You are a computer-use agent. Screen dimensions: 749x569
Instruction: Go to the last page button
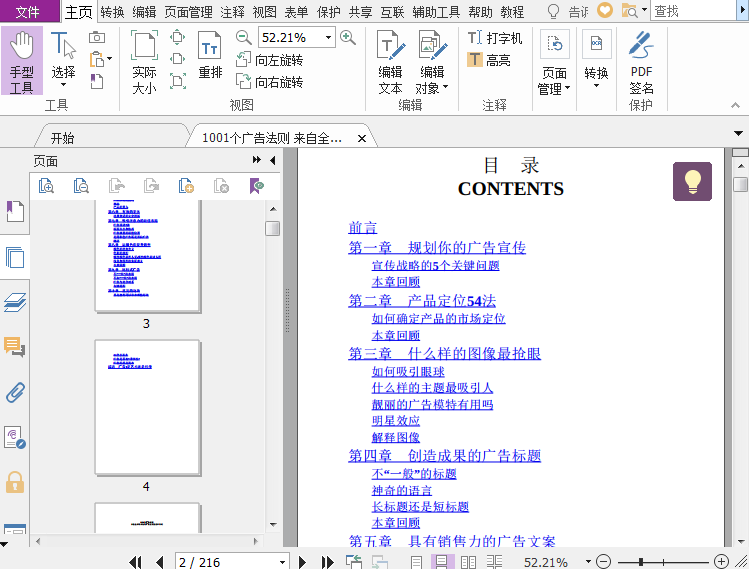point(327,562)
